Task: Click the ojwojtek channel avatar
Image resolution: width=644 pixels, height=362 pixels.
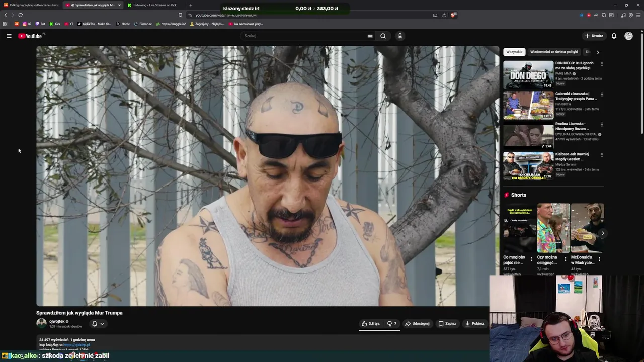Action: 41,323
